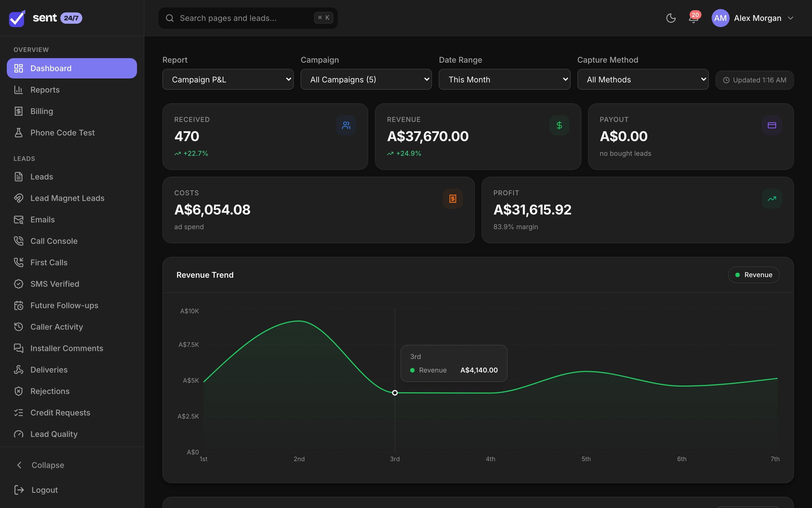Open the Capture Method All Methods dropdown
Image resolution: width=812 pixels, height=508 pixels.
643,79
